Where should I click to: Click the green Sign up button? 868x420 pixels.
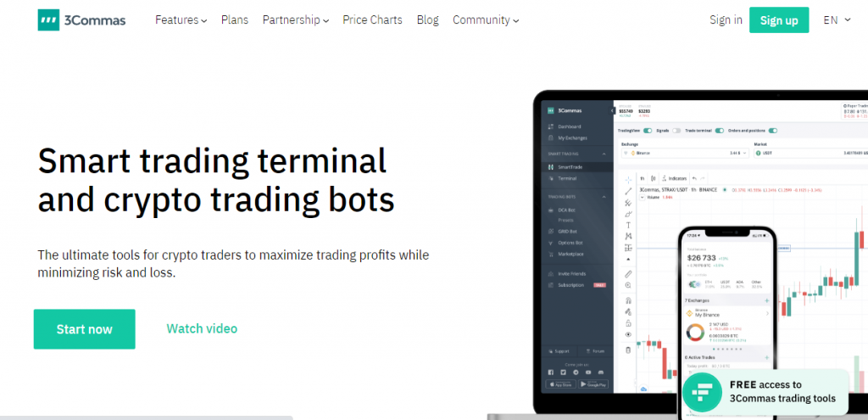pos(779,20)
